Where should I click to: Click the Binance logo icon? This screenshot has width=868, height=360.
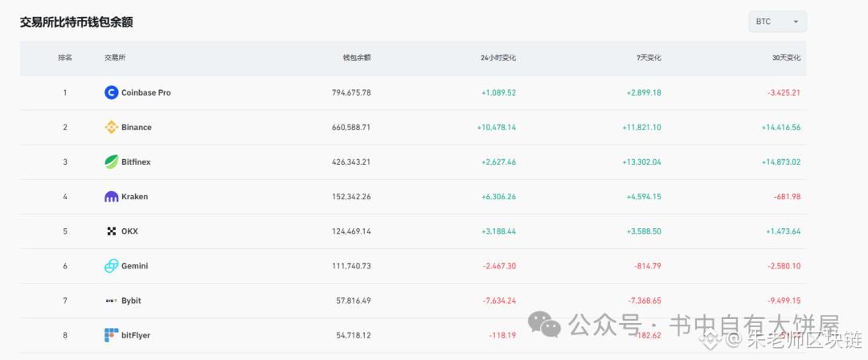click(112, 127)
